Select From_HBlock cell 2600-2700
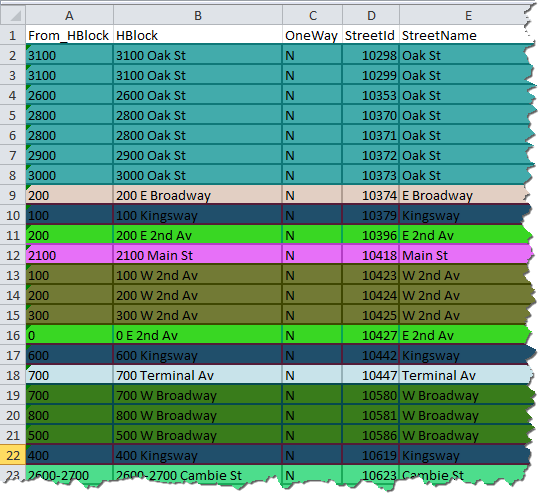543x495 pixels. click(69, 475)
